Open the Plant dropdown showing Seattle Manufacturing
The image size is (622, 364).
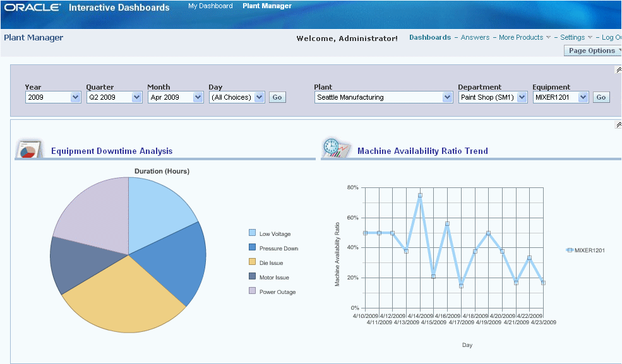click(383, 97)
